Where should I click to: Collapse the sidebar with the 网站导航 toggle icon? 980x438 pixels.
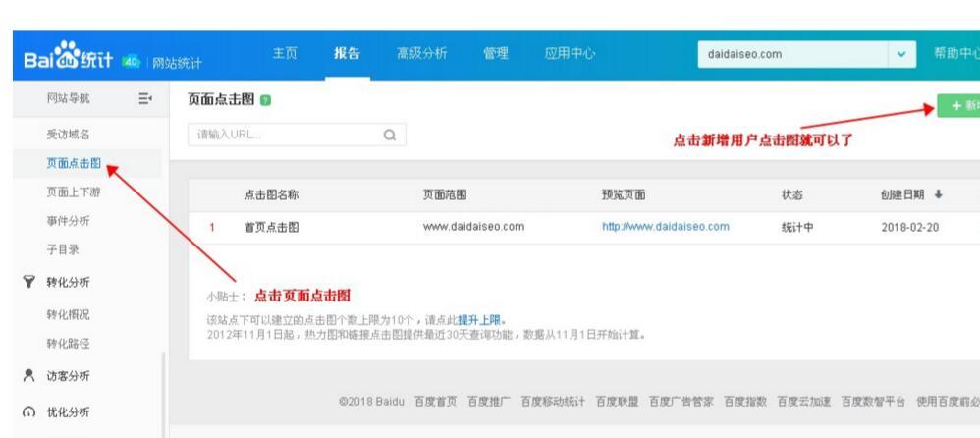coord(145,98)
